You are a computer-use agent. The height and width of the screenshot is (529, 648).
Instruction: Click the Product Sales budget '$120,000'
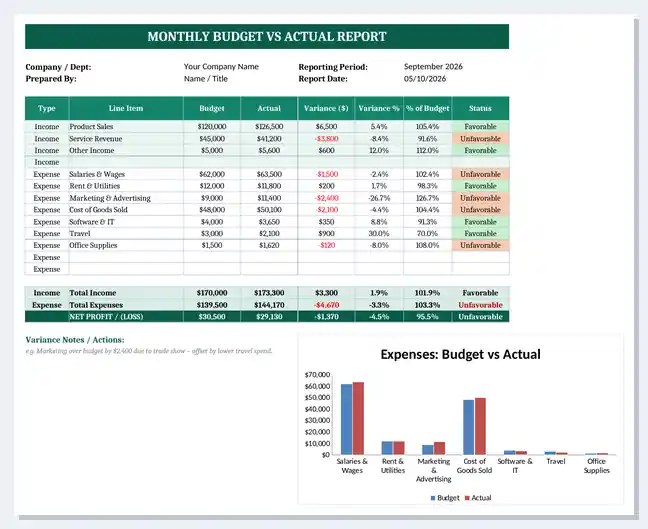pos(212,126)
